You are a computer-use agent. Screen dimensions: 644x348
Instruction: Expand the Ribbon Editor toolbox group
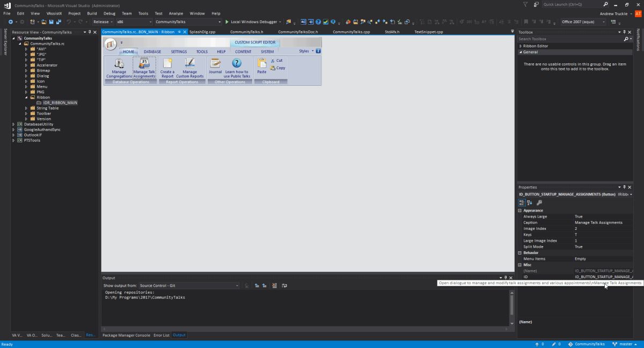pos(521,46)
